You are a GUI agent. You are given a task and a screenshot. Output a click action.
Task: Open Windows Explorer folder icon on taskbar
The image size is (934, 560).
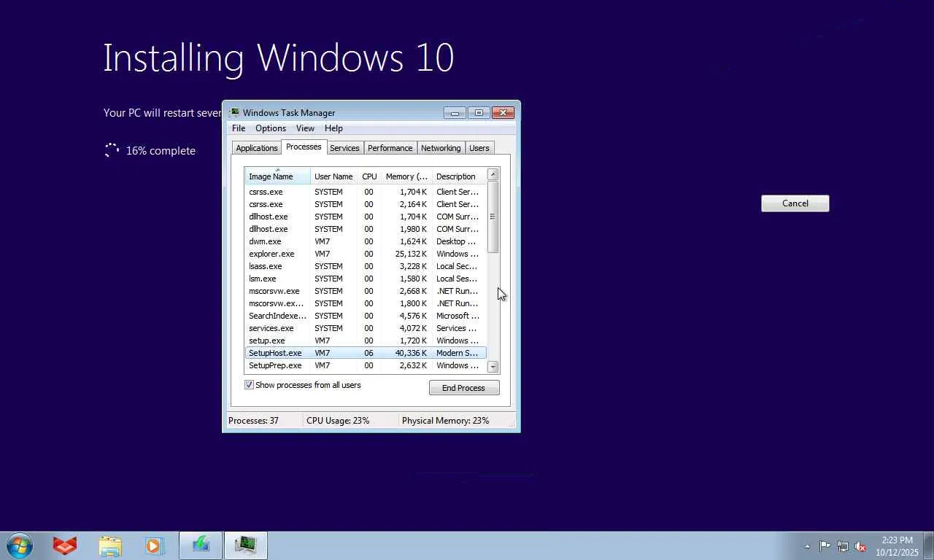point(110,545)
